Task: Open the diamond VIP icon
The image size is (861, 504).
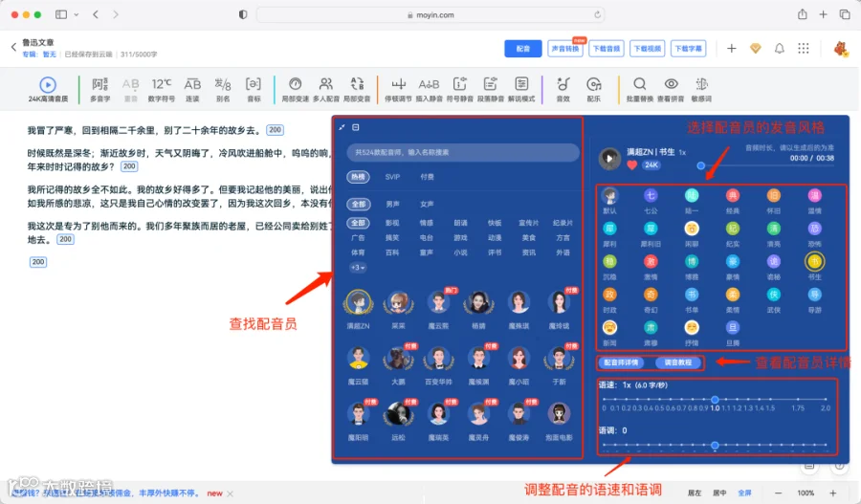Action: [x=756, y=49]
